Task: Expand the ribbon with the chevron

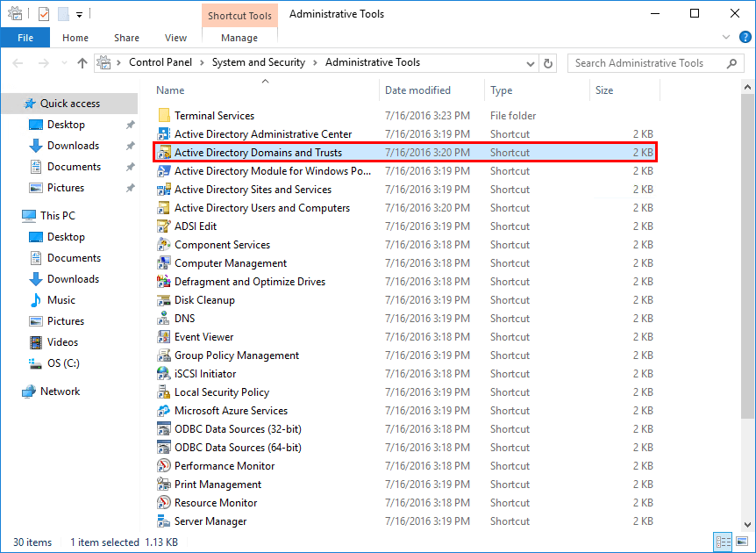Action: [x=726, y=37]
